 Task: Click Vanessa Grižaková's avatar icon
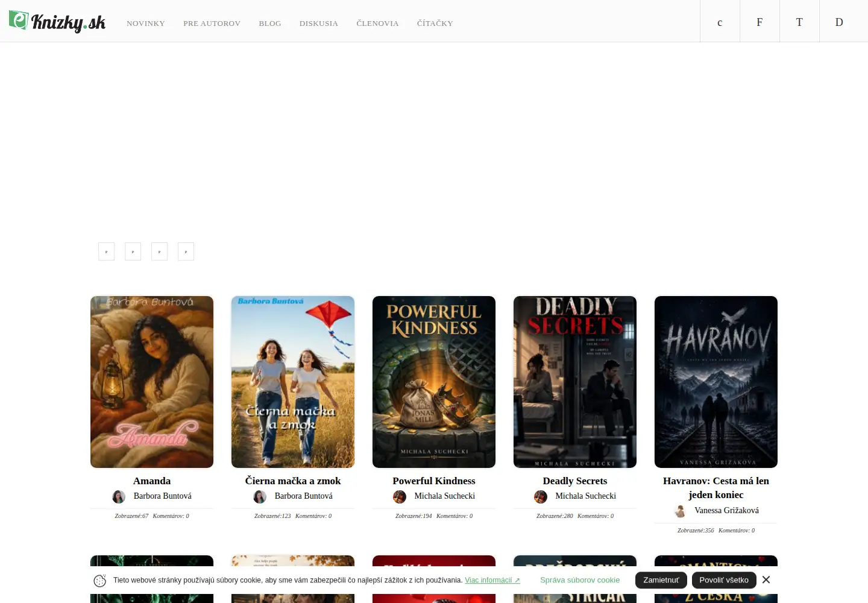tap(680, 511)
